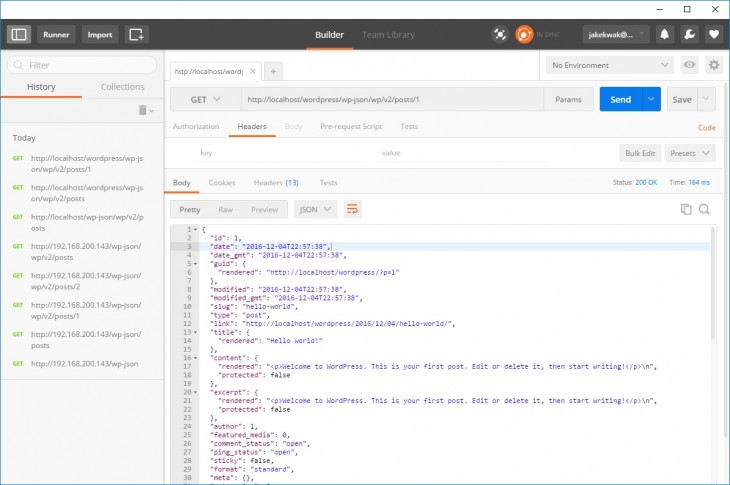Toggle the sidebar panel icon

pos(19,34)
